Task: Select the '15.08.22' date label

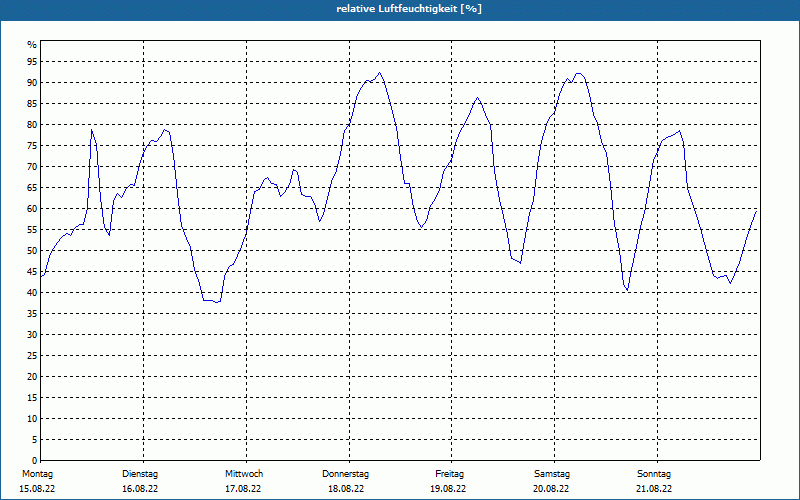Action: pos(37,489)
